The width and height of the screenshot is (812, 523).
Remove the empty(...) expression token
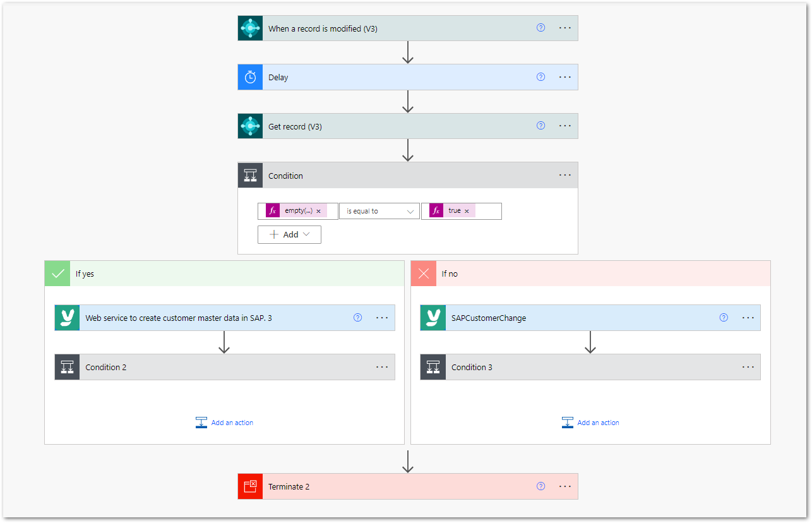pyautogui.click(x=318, y=211)
